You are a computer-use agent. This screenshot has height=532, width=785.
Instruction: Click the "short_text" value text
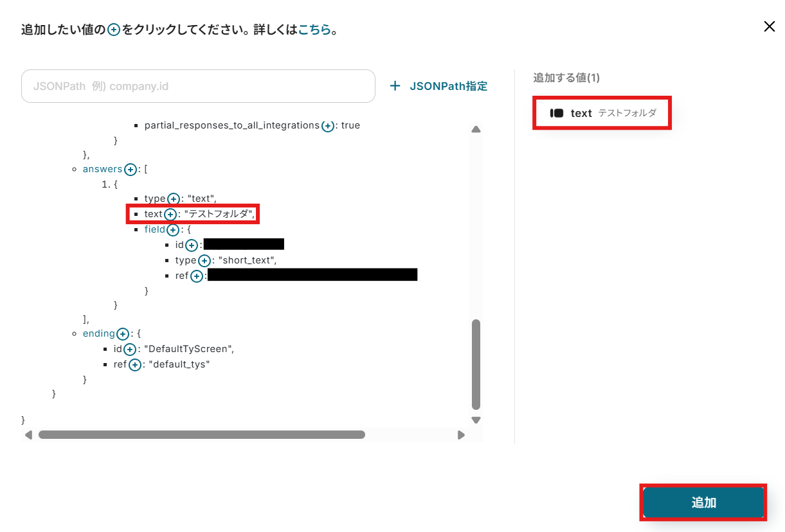click(247, 260)
